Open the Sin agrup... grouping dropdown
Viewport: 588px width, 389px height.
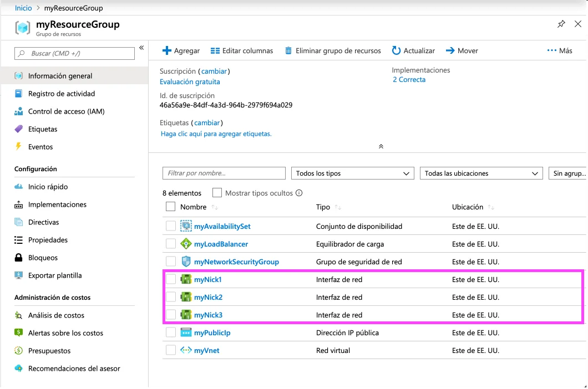[x=567, y=173]
